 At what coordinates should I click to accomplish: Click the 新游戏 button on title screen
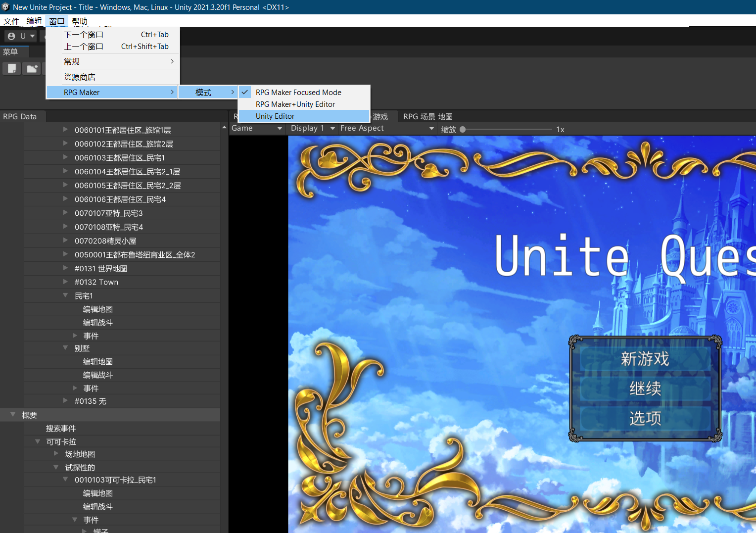[645, 359]
